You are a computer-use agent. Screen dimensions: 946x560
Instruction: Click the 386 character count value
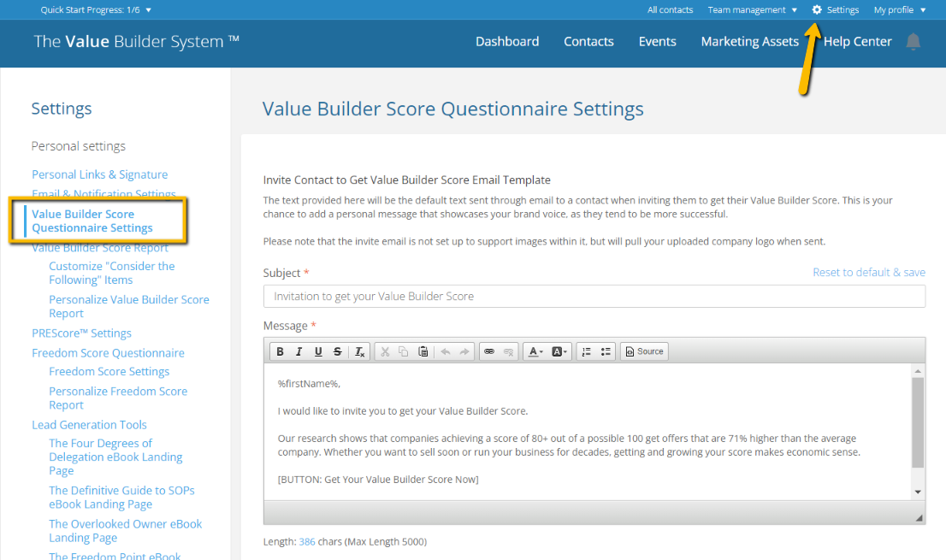tap(307, 542)
